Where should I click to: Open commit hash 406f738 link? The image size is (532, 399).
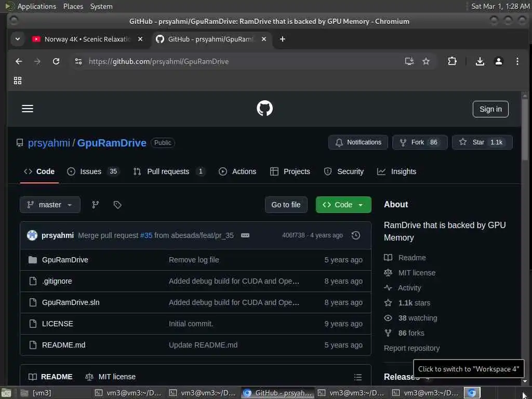293,235
